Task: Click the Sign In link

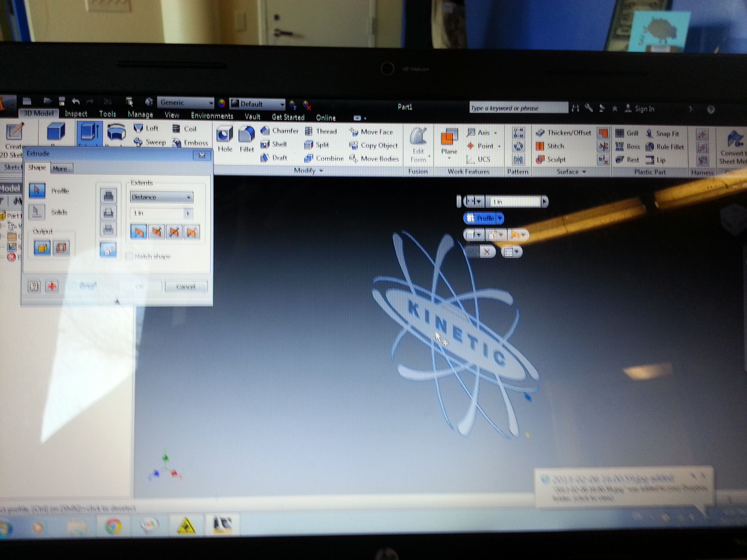Action: [644, 109]
